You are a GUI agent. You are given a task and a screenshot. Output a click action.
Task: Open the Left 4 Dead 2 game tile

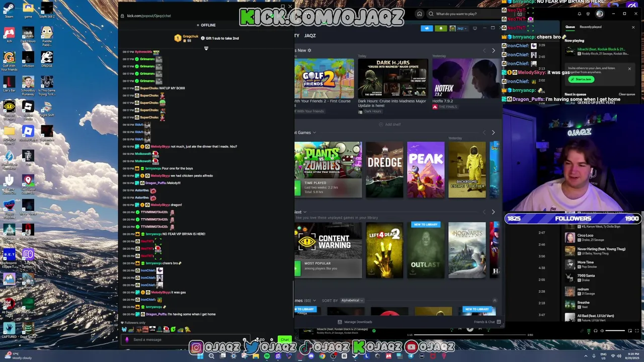pos(384,250)
